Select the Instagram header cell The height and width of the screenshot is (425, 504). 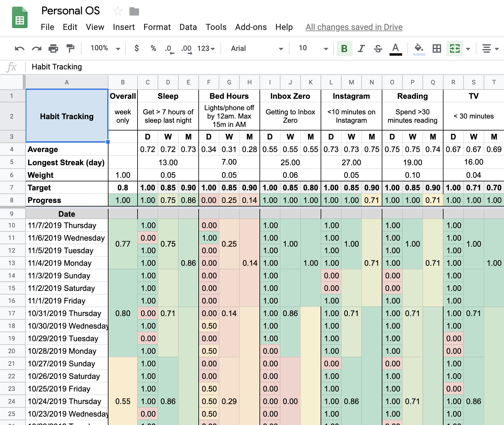click(351, 96)
